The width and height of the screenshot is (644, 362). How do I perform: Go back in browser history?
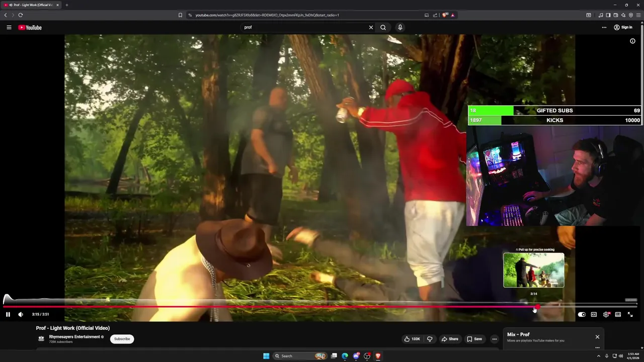[x=6, y=15]
